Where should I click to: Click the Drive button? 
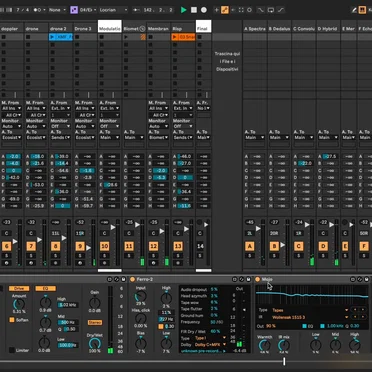pyautogui.click(x=19, y=288)
